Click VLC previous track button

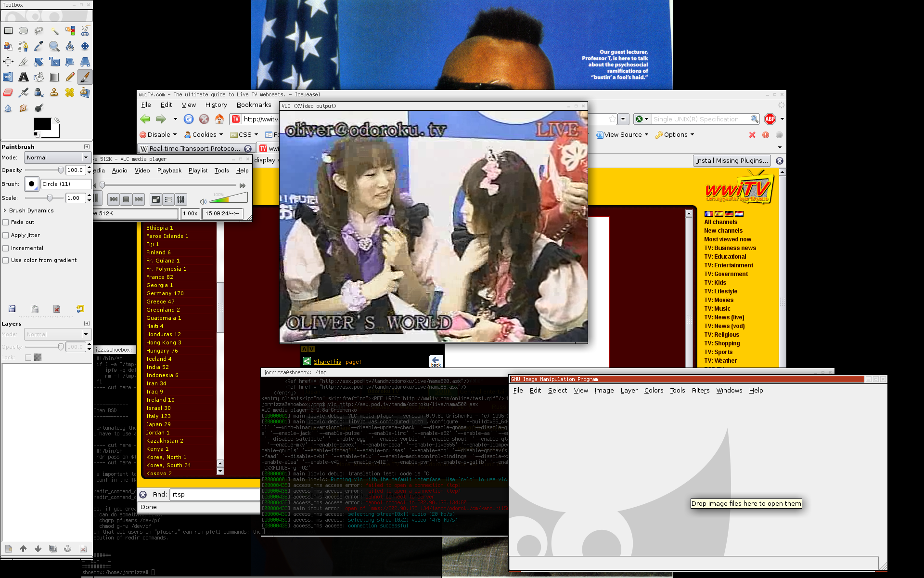(x=114, y=199)
